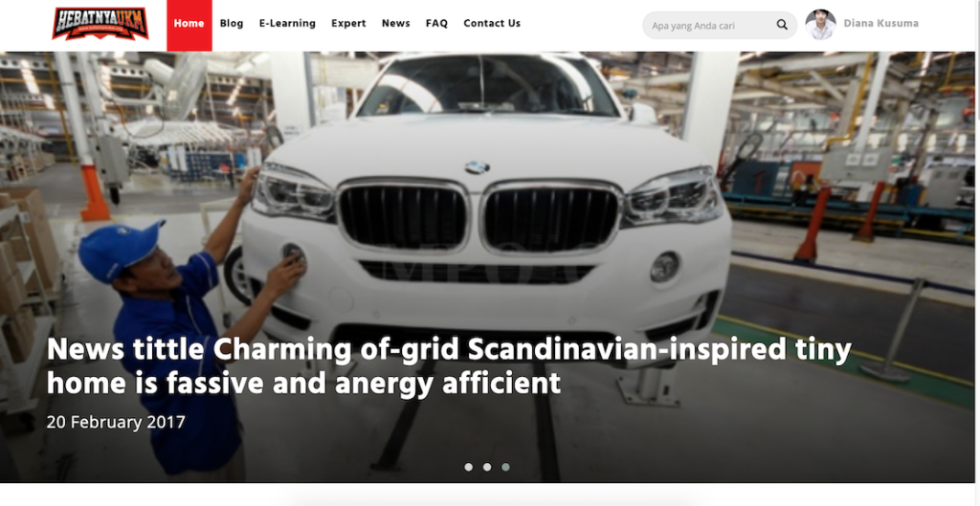980x506 pixels.
Task: Click the Hebatnya UKM logo
Action: click(100, 24)
